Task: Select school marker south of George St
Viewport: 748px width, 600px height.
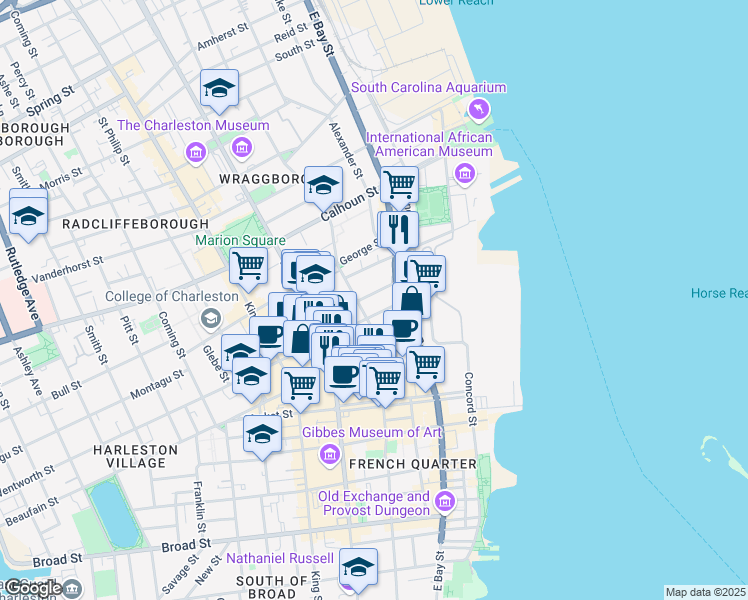Action: tap(315, 276)
